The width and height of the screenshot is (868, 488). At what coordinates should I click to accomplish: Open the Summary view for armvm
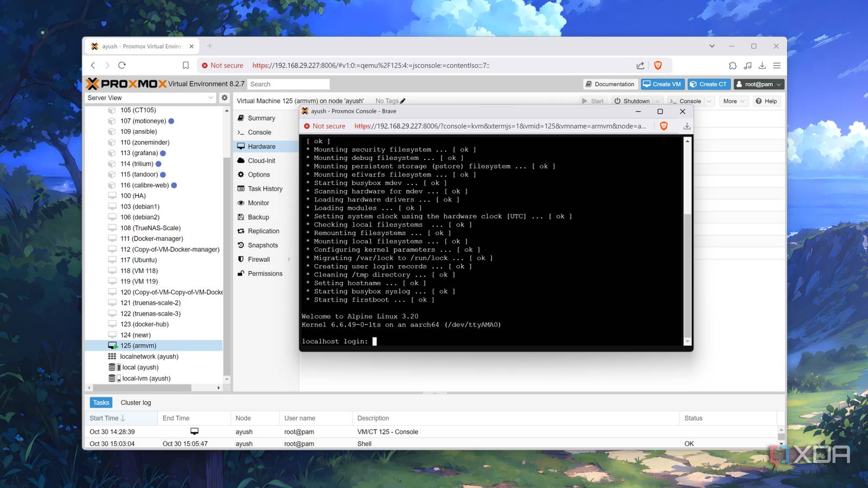[261, 118]
